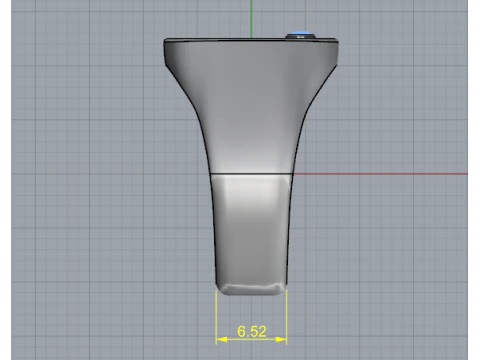This screenshot has width=480, height=360.
Task: Click the yellow dimension line's left arrow
Action: tap(222, 339)
